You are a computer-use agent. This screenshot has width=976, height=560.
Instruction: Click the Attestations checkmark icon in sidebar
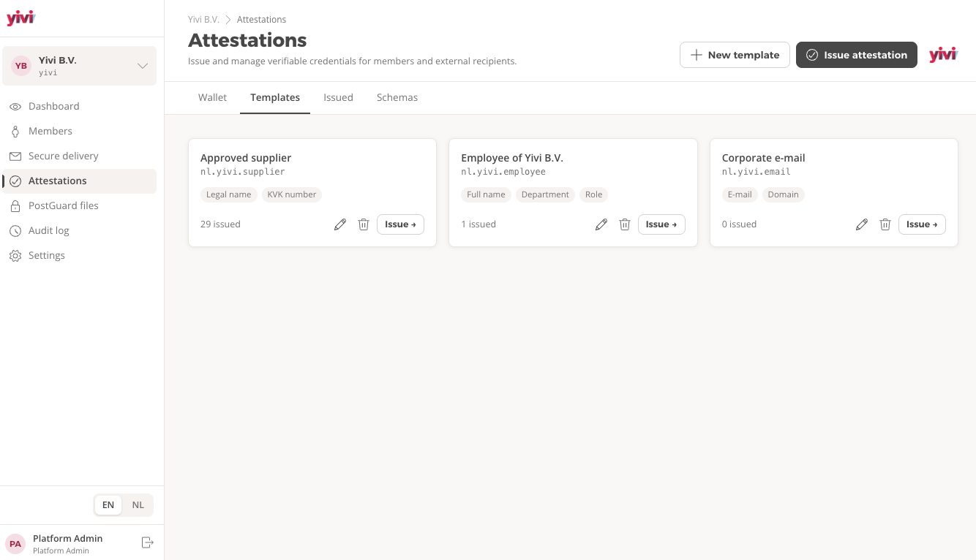click(15, 181)
